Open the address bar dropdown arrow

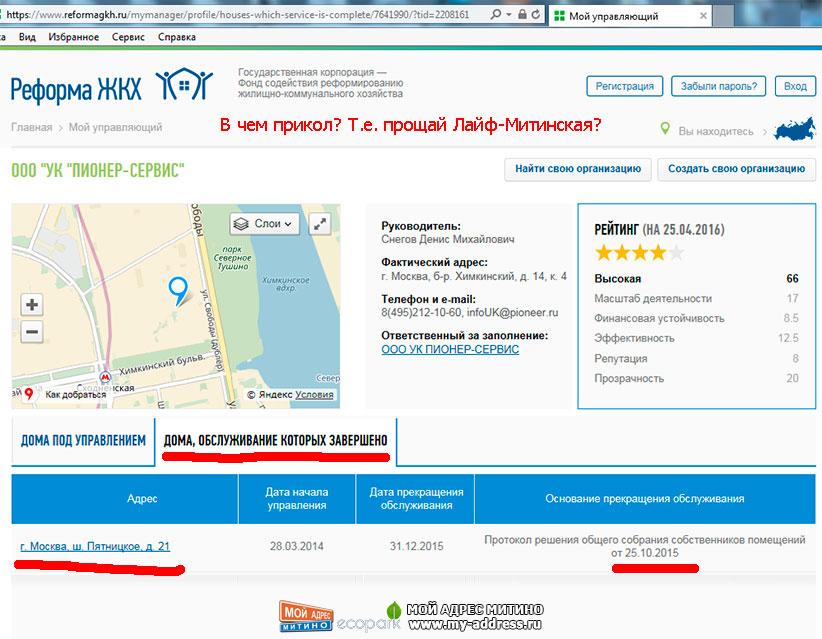coord(509,15)
